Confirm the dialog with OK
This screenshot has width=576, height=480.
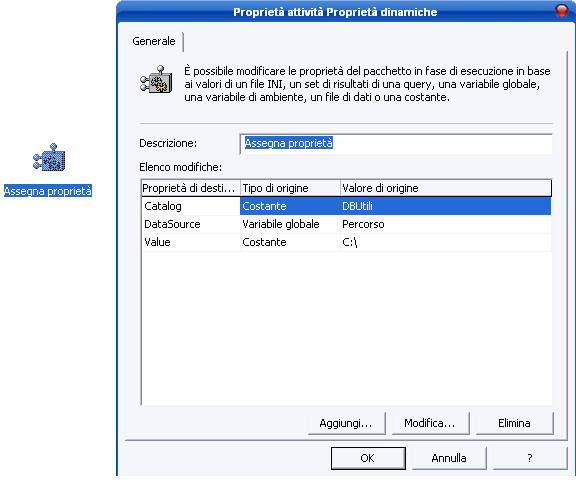click(368, 458)
